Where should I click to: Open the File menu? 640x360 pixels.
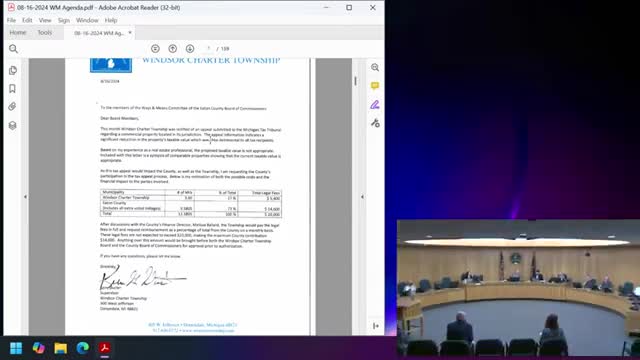(x=11, y=20)
